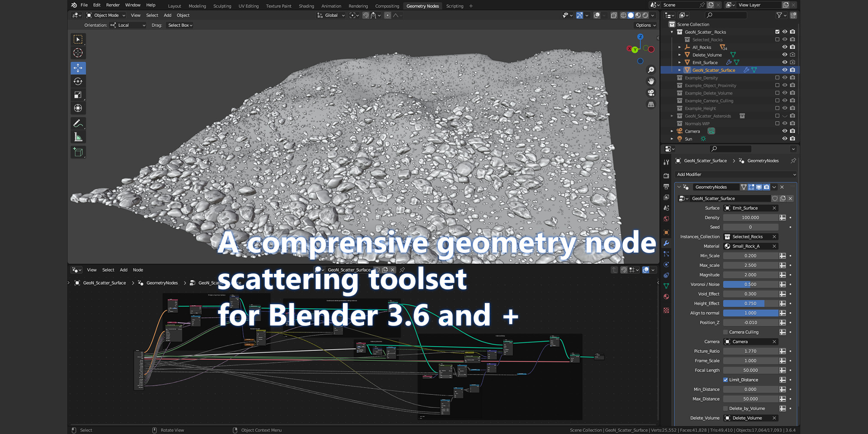Select the Transform tool
This screenshot has width=868, height=434.
(x=78, y=108)
